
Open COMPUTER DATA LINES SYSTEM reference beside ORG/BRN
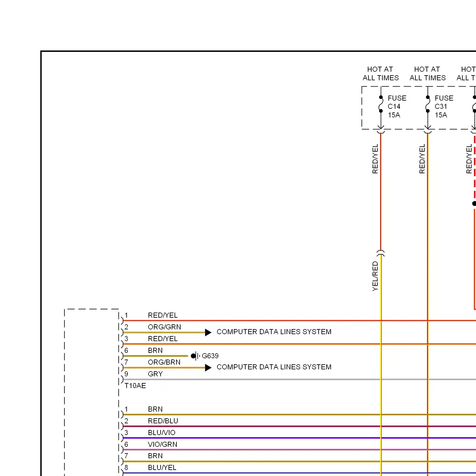coord(274,367)
